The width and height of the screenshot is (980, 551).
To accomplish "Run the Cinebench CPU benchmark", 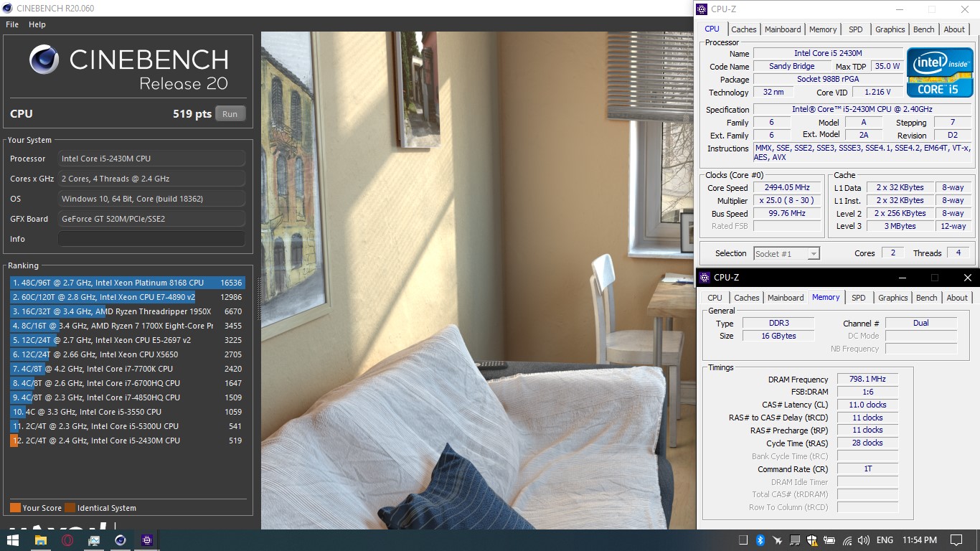I will [230, 114].
